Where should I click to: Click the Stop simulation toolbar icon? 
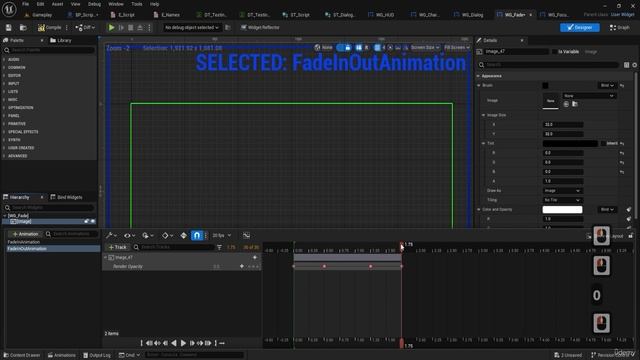(131, 27)
